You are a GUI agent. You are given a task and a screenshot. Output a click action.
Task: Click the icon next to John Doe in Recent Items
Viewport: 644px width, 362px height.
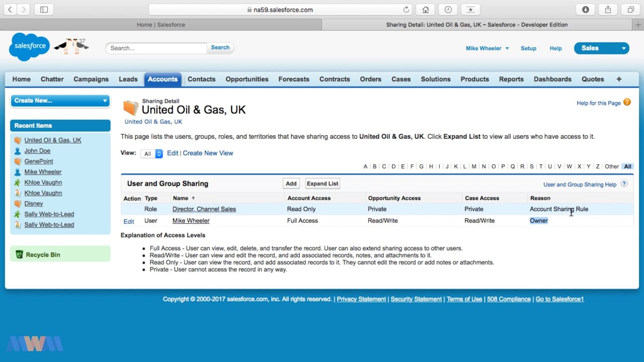pos(18,151)
